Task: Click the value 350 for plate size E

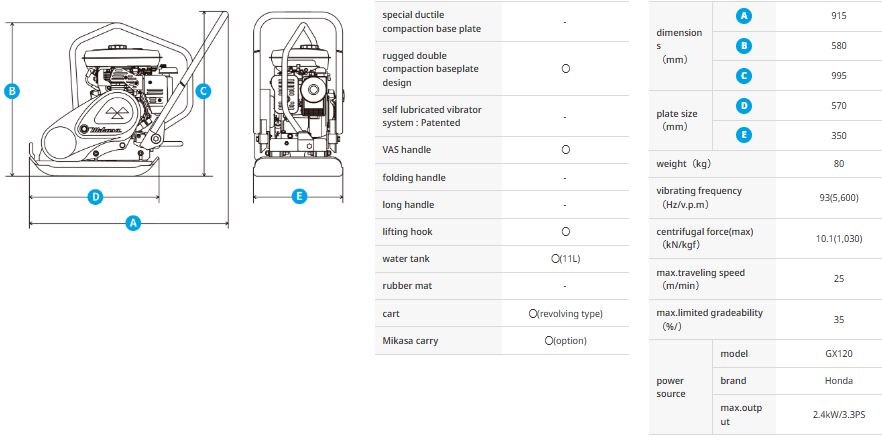Action: click(839, 136)
